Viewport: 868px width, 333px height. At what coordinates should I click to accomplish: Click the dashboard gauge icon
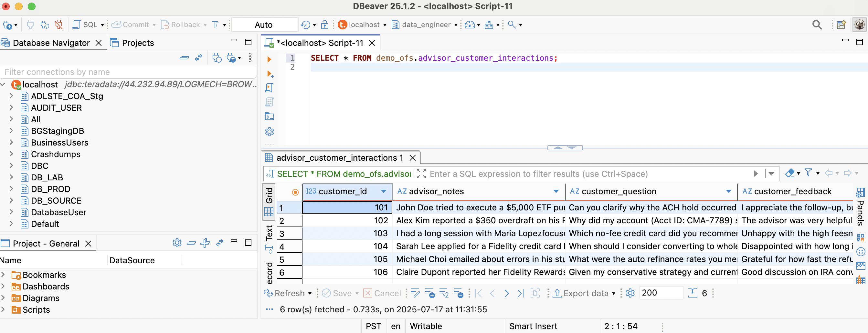[470, 25]
